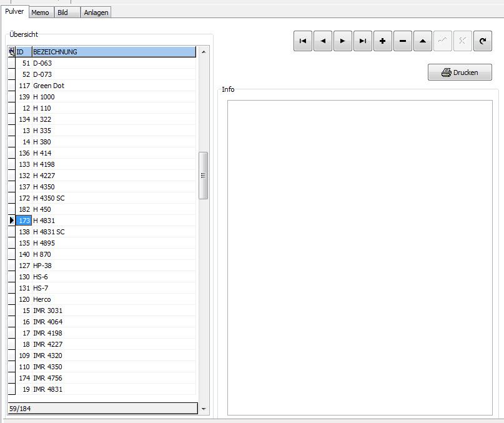Screen dimensions: 504x423
Task: Select row IMR 4756
Action: tap(102, 378)
